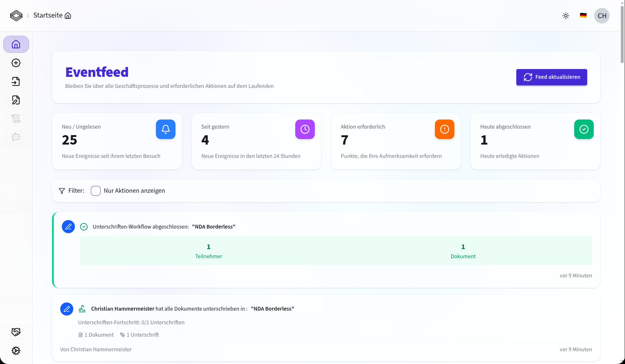625x364 pixels.
Task: Open the CH user avatar menu
Action: click(602, 15)
